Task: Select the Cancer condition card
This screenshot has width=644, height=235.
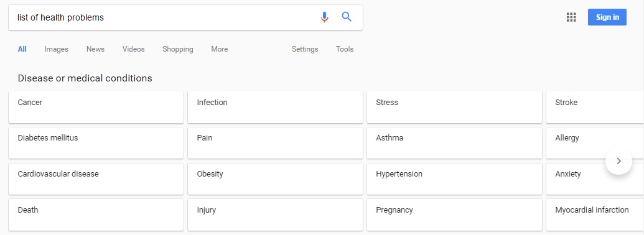Action: (x=96, y=107)
